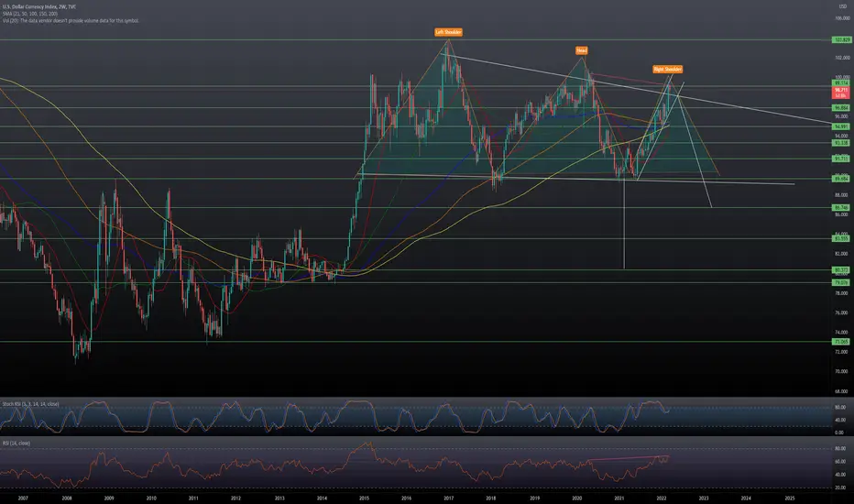Image resolution: width=854 pixels, height=504 pixels.
Task: Click the 2007 label on time axis
Action: pyautogui.click(x=23, y=498)
